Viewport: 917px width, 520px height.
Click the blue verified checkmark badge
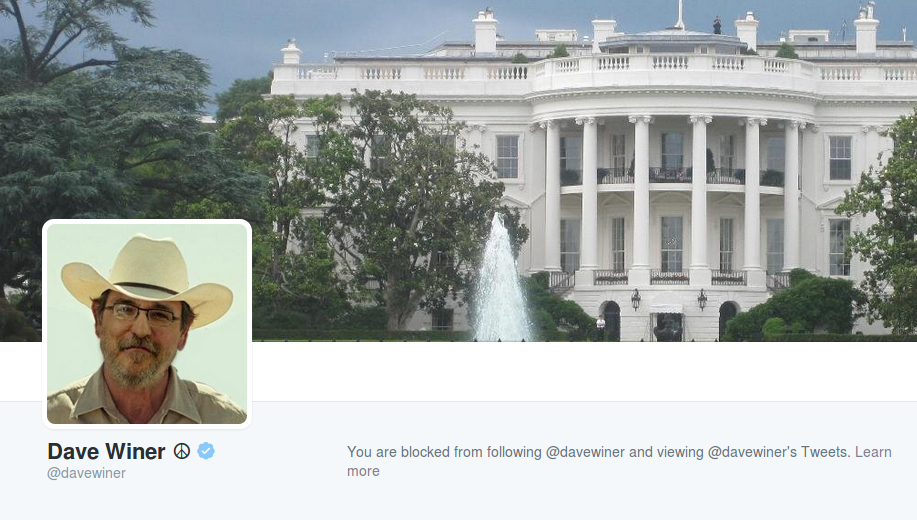pos(206,451)
